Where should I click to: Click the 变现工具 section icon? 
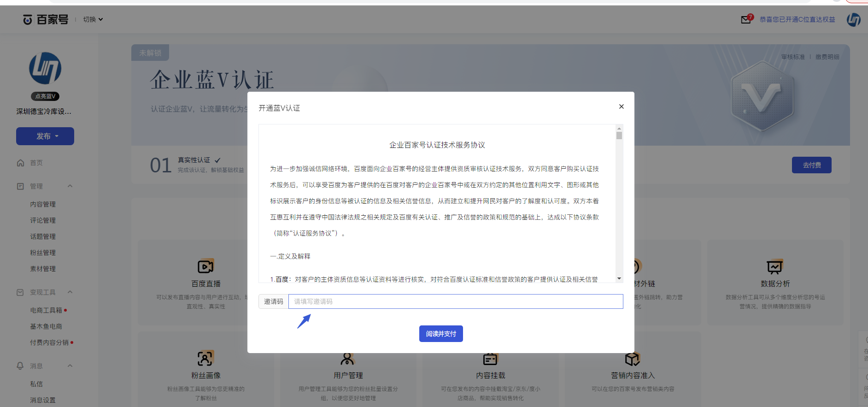coord(20,292)
